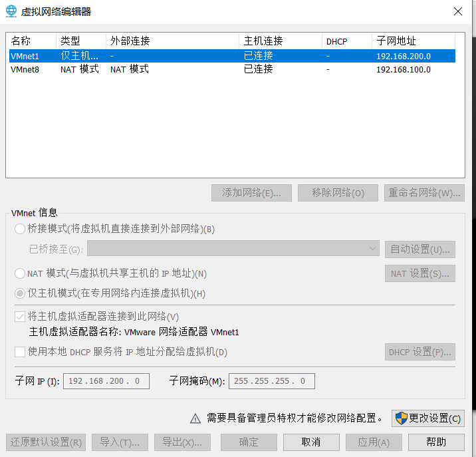This screenshot has height=457, width=476.
Task: Open DHCP 设置(P) button
Action: click(420, 352)
